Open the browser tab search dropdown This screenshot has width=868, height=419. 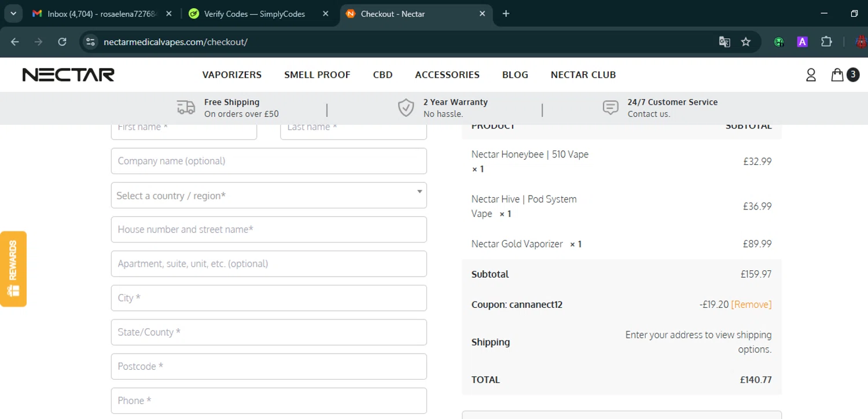13,13
